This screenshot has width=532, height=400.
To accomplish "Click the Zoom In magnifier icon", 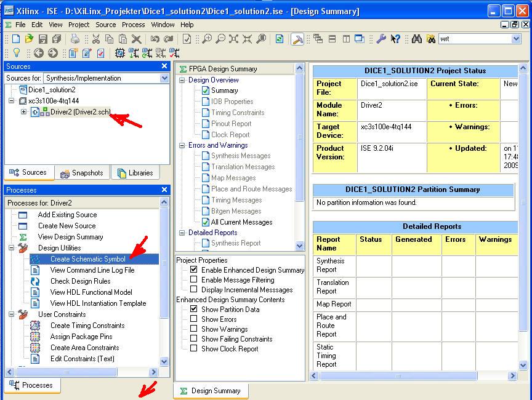I will click(207, 39).
